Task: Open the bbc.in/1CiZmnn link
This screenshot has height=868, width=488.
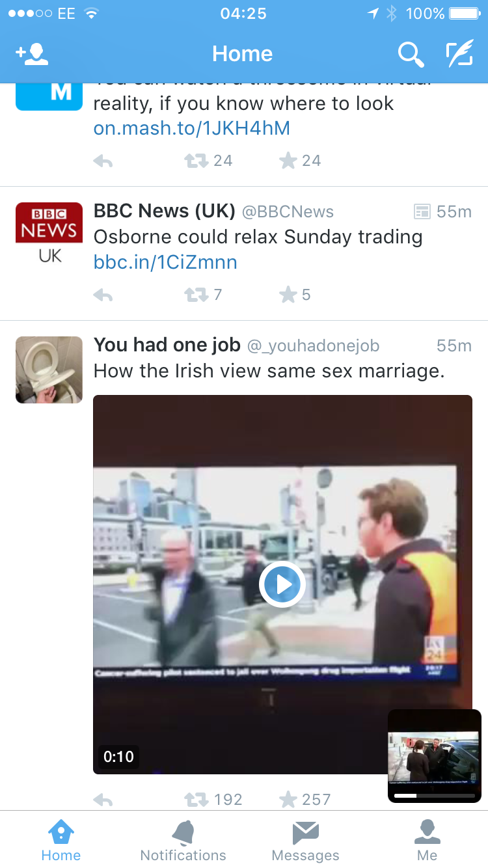Action: coord(165,262)
